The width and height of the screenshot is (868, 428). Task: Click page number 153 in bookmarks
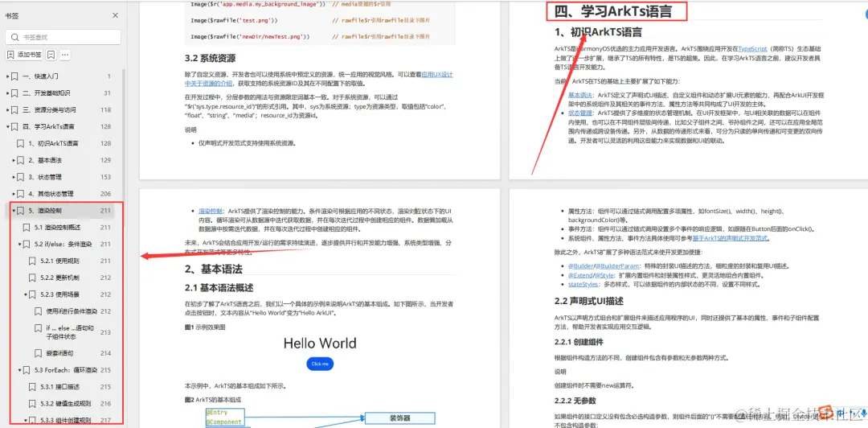click(x=106, y=177)
